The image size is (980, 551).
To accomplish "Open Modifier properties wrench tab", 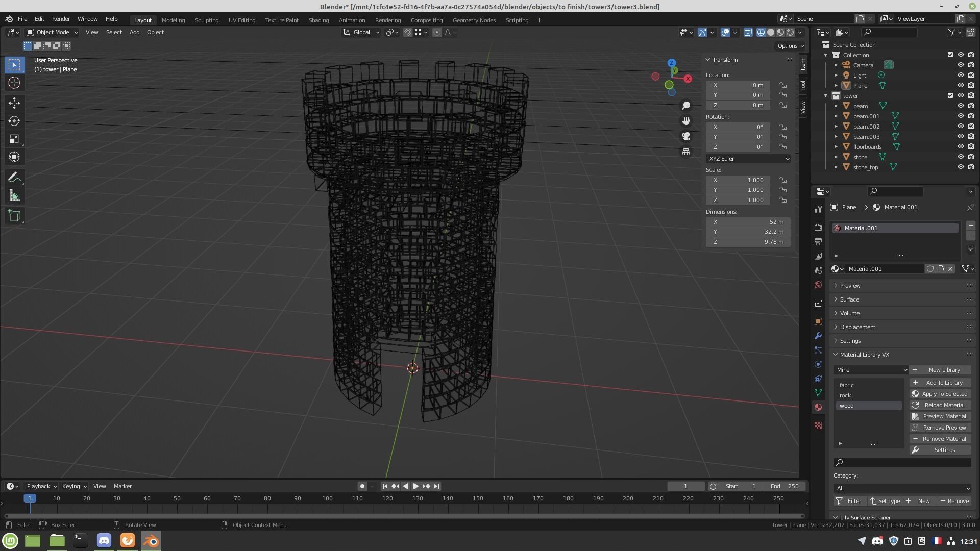I will (x=818, y=336).
